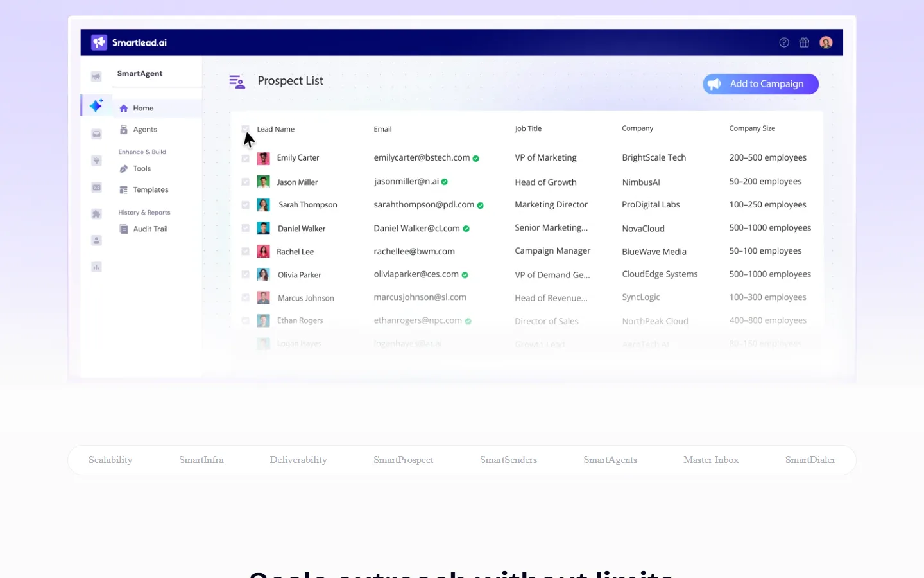Select the SmartAgent sparkle sidebar icon
The width and height of the screenshot is (924, 578).
[x=96, y=105]
